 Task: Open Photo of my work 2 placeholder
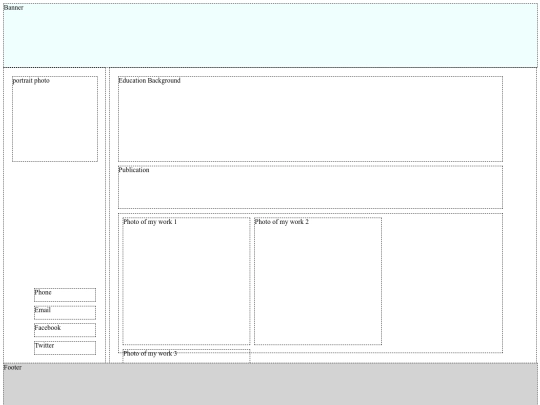318,281
